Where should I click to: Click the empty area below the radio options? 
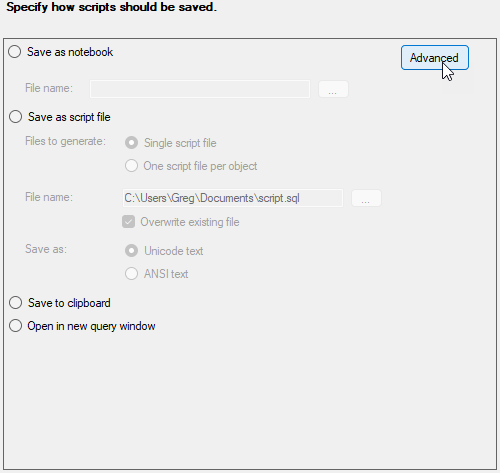point(250,400)
